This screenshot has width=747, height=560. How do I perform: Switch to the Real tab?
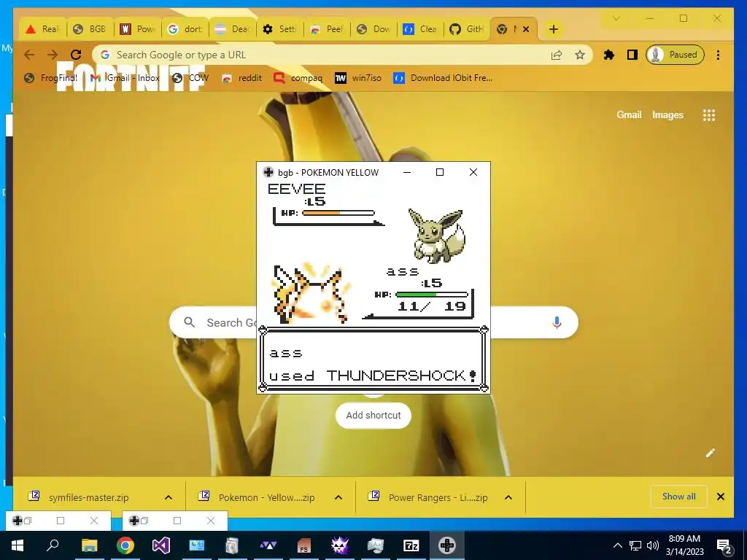click(x=43, y=29)
